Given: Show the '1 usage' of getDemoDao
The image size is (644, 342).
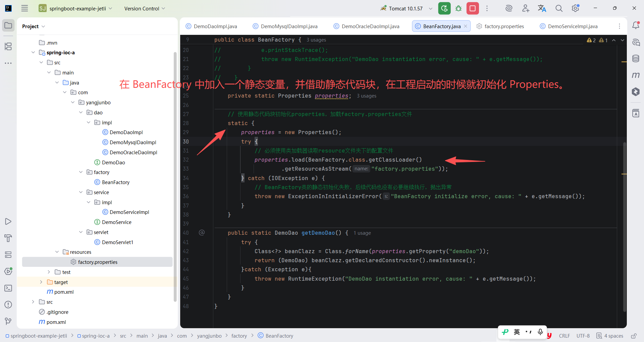Looking at the screenshot, I should [x=362, y=233].
